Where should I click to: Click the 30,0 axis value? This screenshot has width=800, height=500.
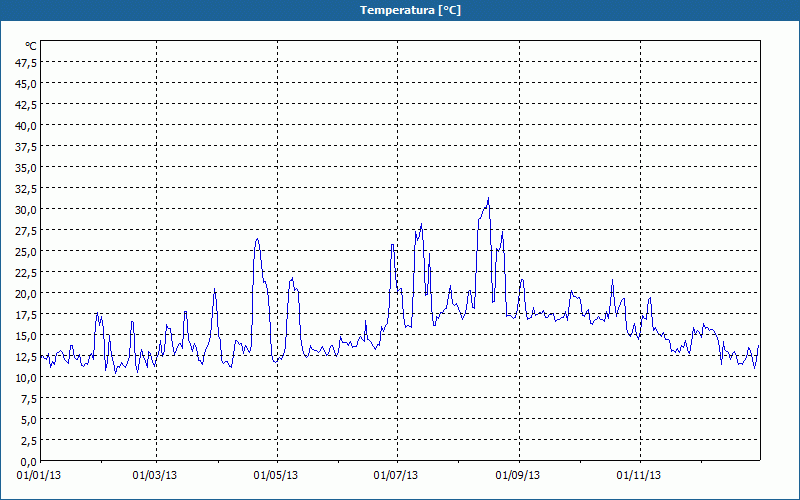(27, 210)
